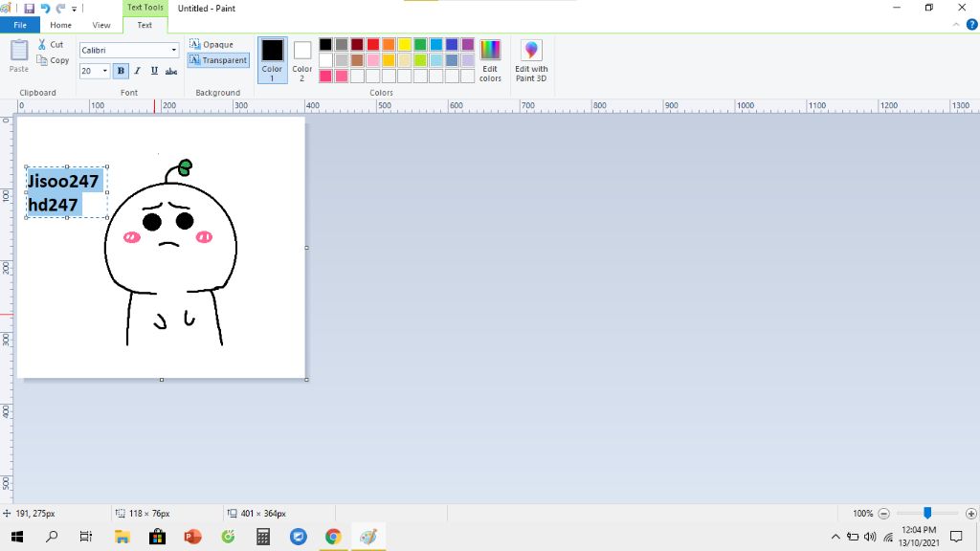Toggle Strikethrough formatting
980x551 pixels.
tap(171, 71)
